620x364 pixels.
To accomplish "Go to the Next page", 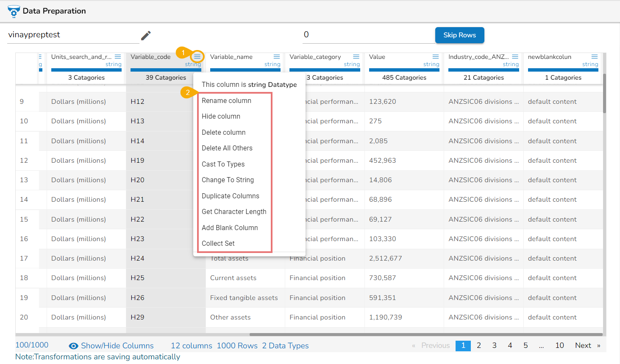I will click(x=583, y=345).
